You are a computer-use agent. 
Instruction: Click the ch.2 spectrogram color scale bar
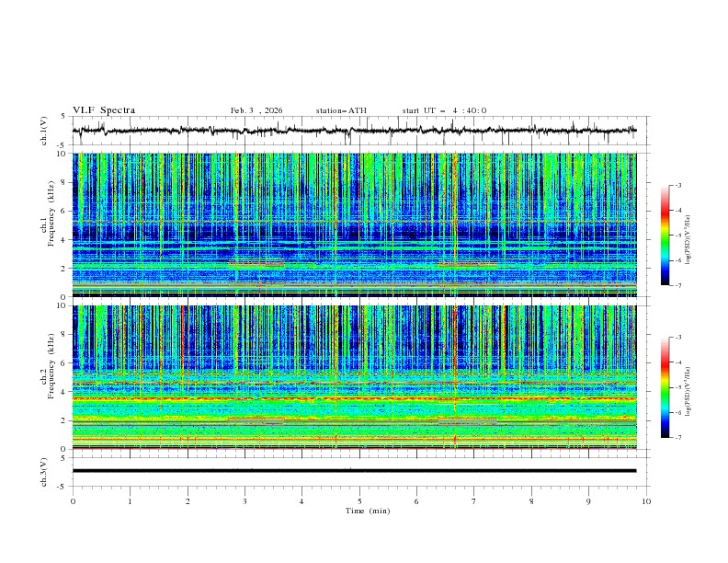tap(665, 388)
